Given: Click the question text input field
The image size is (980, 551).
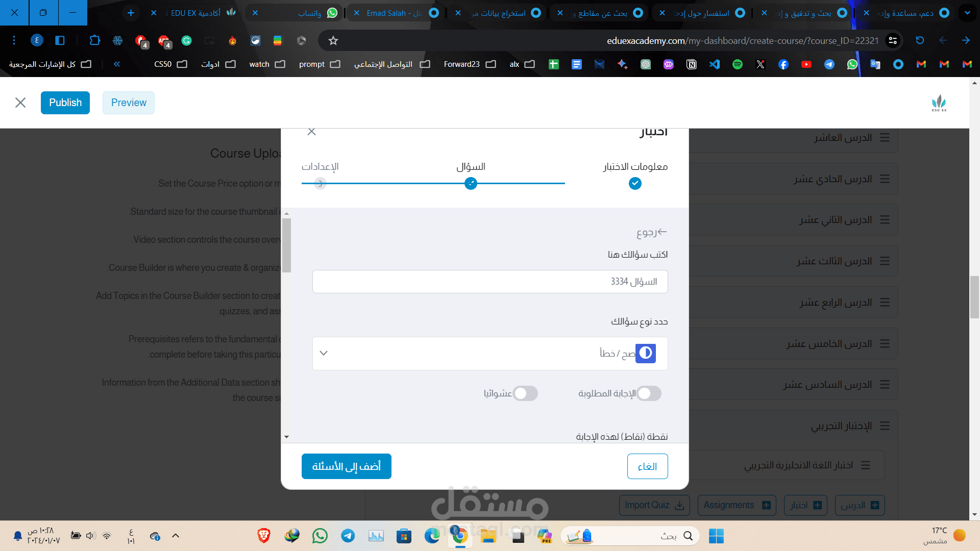Looking at the screenshot, I should pos(490,282).
